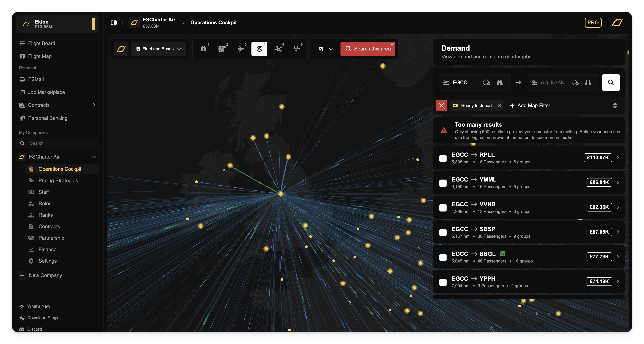Click the filter sort up-down arrows

point(615,106)
